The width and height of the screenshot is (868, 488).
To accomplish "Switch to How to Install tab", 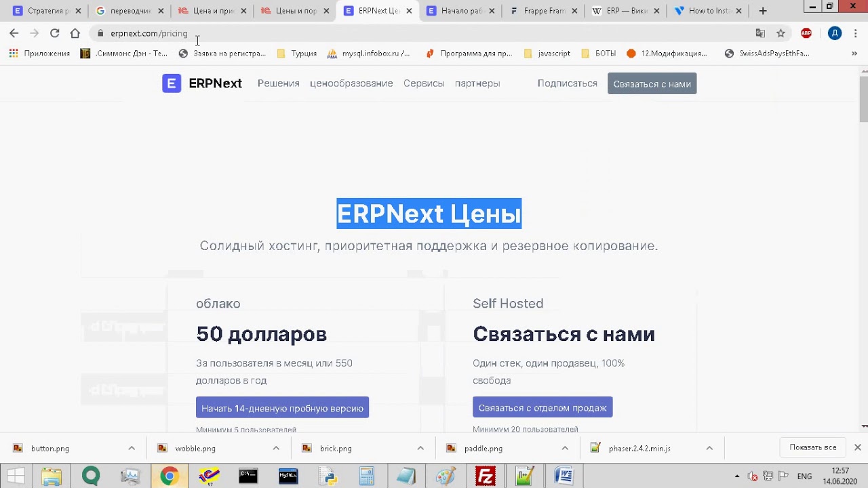I will click(709, 11).
